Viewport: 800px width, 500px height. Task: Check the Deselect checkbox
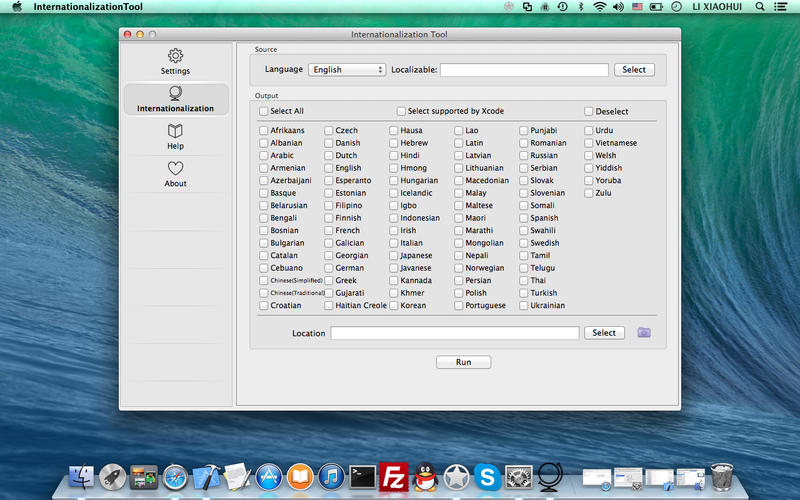(588, 111)
